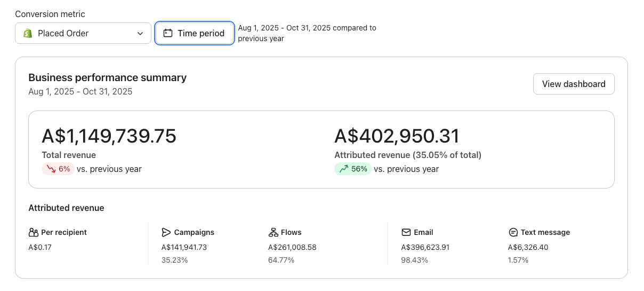Click the Attributed revenue section heading

coord(66,208)
